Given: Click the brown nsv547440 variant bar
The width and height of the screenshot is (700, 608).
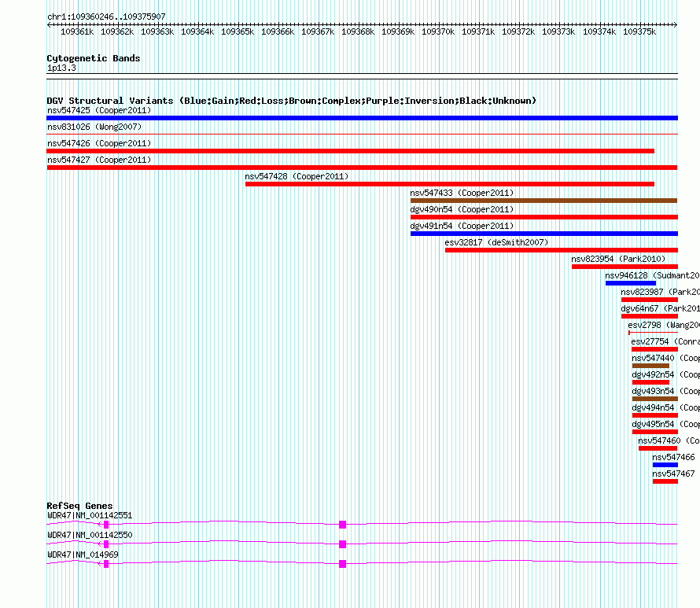Looking at the screenshot, I should [x=650, y=366].
